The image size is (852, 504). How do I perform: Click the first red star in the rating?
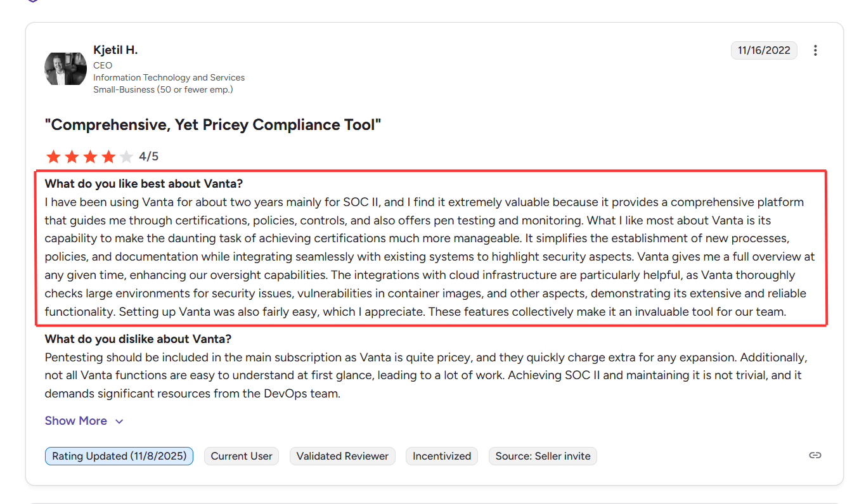click(x=53, y=155)
